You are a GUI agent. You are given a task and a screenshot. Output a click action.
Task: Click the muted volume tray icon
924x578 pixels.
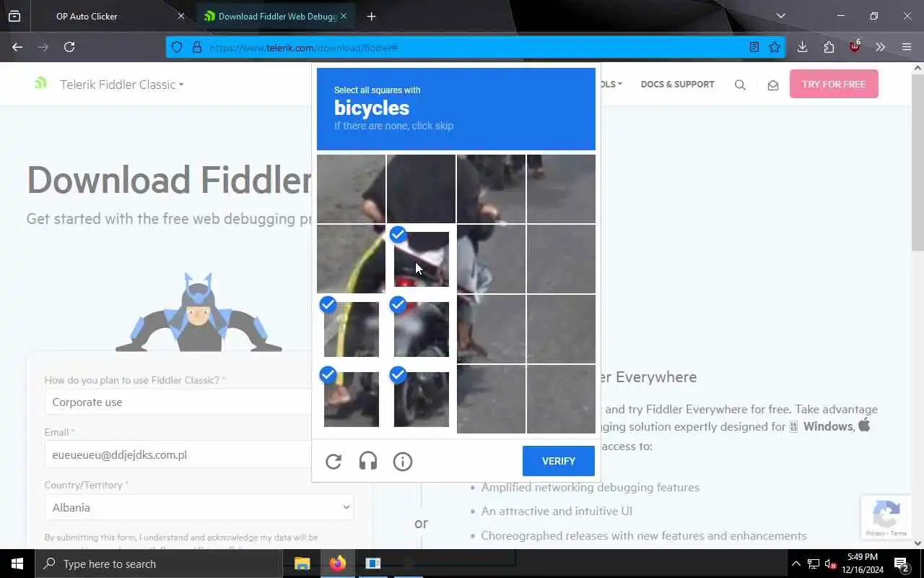point(829,564)
